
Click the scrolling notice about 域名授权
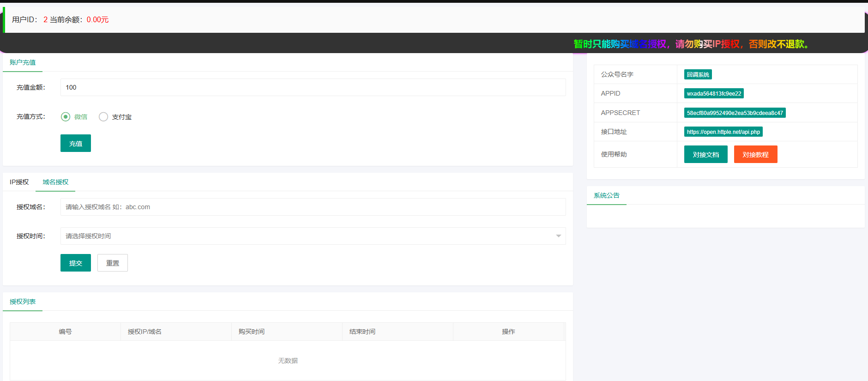point(691,44)
